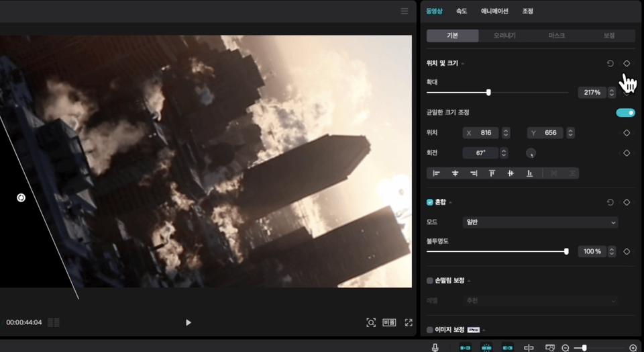Reset the 위치 및 크기 section
Viewport: 644px width, 352px height.
(610, 63)
